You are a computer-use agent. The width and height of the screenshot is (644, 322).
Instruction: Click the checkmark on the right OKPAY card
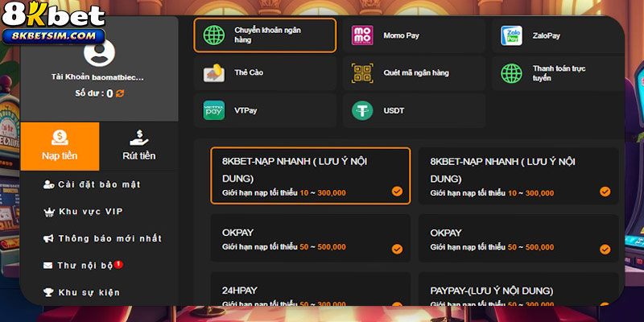pyautogui.click(x=605, y=250)
